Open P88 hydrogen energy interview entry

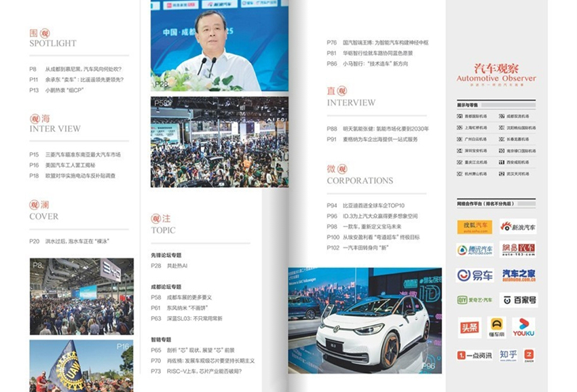(x=377, y=128)
